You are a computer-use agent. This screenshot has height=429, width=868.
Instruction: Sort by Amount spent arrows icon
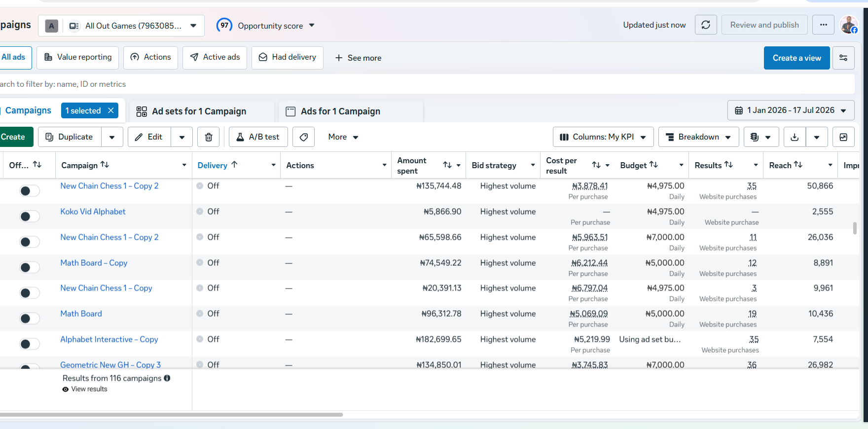click(447, 165)
